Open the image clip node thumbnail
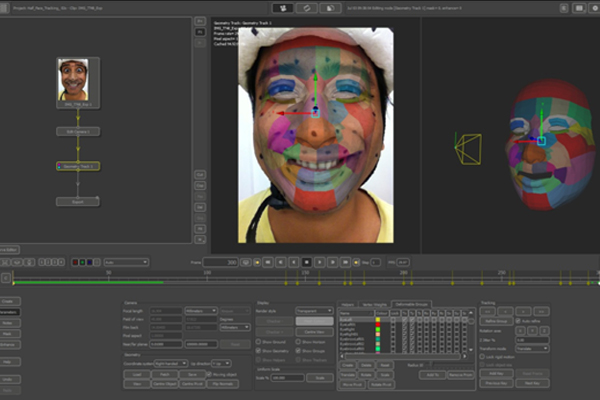Screen dimensions: 600x400 [x=73, y=78]
